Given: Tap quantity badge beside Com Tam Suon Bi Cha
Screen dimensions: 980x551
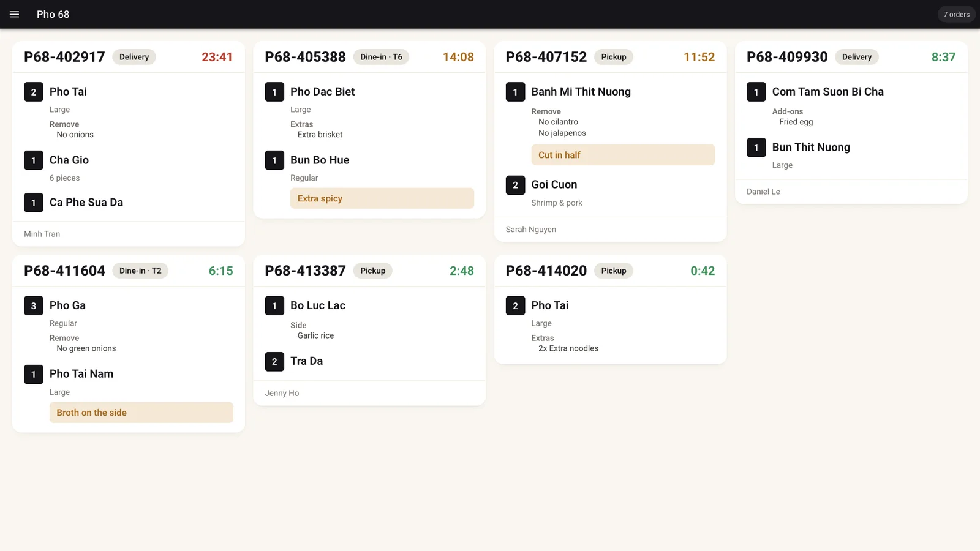Looking at the screenshot, I should coord(756,92).
